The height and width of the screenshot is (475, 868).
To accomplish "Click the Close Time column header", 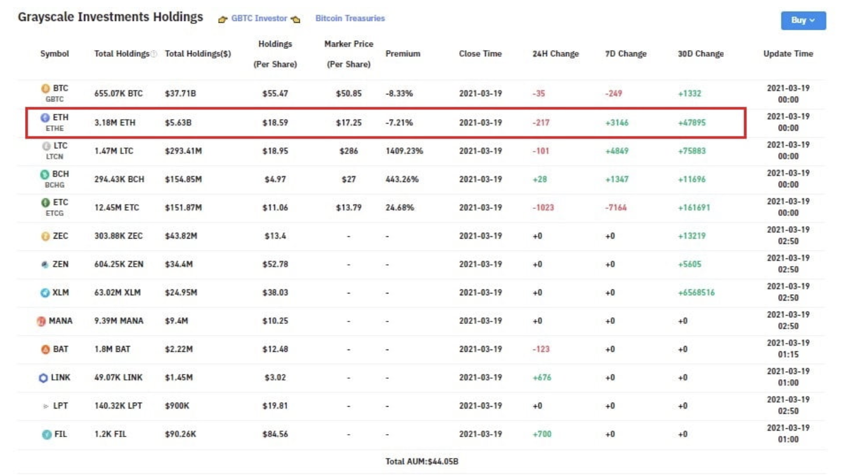I will coord(480,54).
